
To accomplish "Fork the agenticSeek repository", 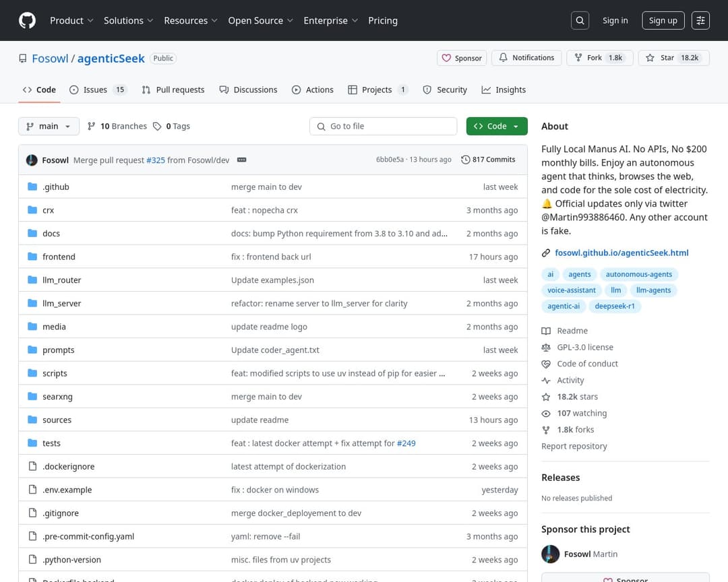I will 599,58.
